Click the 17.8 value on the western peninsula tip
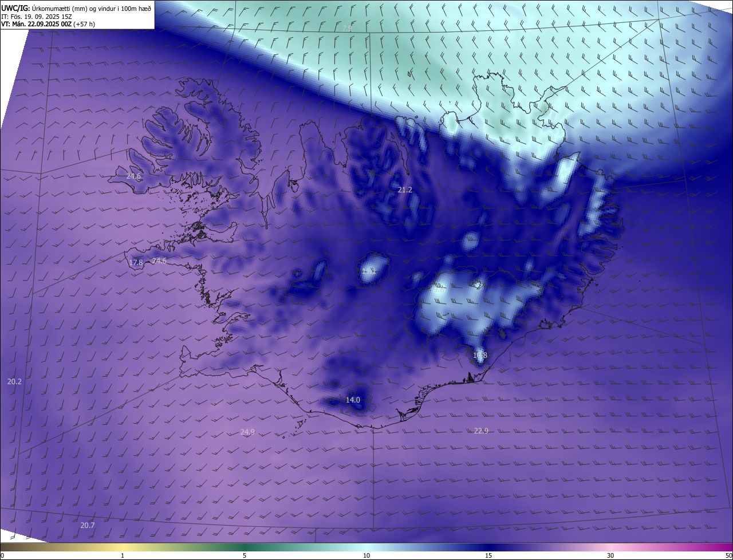733x560 pixels. (x=136, y=263)
